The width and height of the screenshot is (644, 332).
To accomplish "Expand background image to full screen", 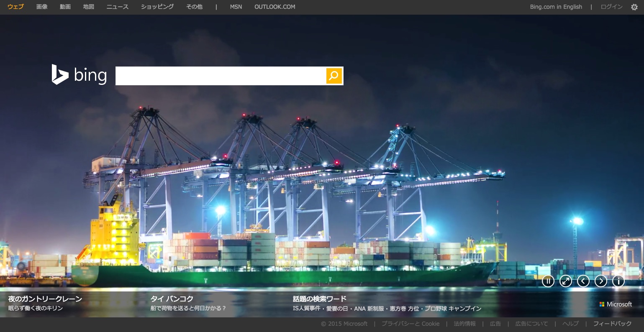I will pyautogui.click(x=565, y=281).
